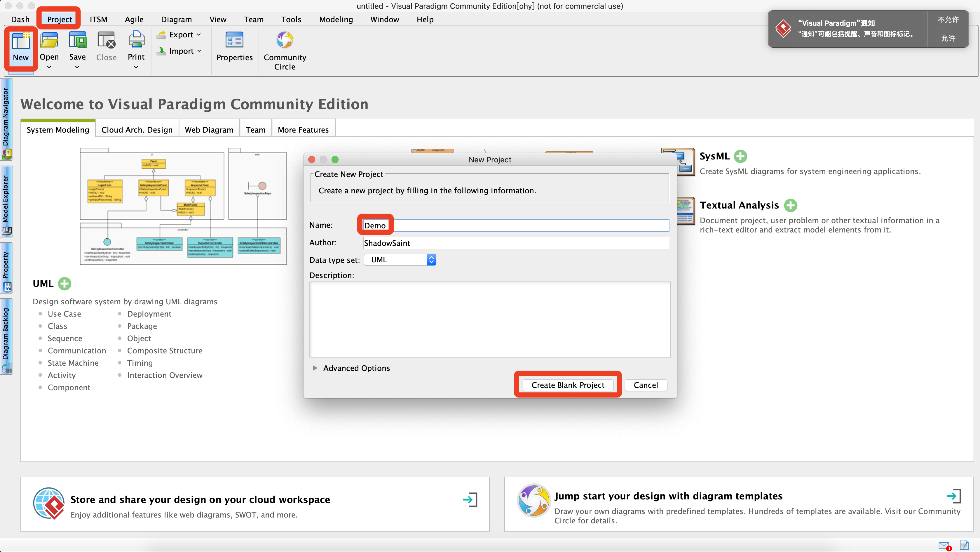The height and width of the screenshot is (552, 980).
Task: Click the Deployment diagram link
Action: click(149, 314)
